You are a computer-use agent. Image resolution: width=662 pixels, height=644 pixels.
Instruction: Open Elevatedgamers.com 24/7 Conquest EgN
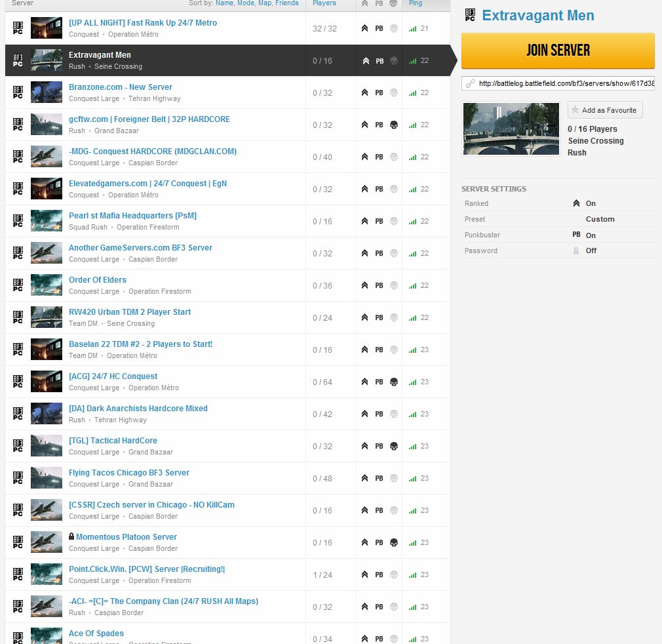pyautogui.click(x=147, y=183)
